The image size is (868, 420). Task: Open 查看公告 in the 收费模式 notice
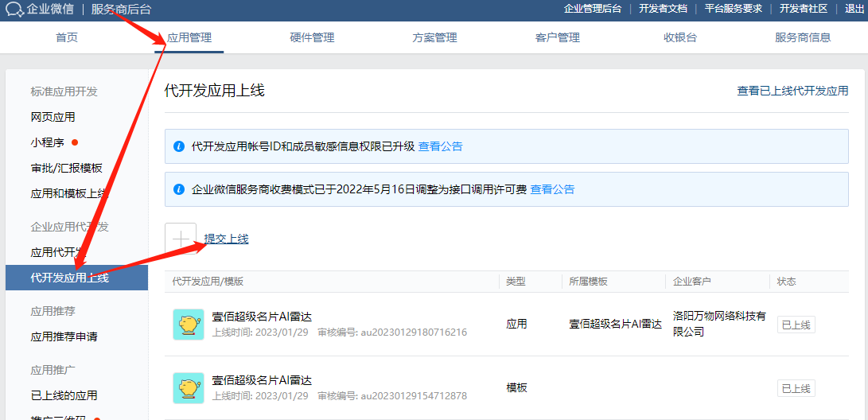point(552,189)
